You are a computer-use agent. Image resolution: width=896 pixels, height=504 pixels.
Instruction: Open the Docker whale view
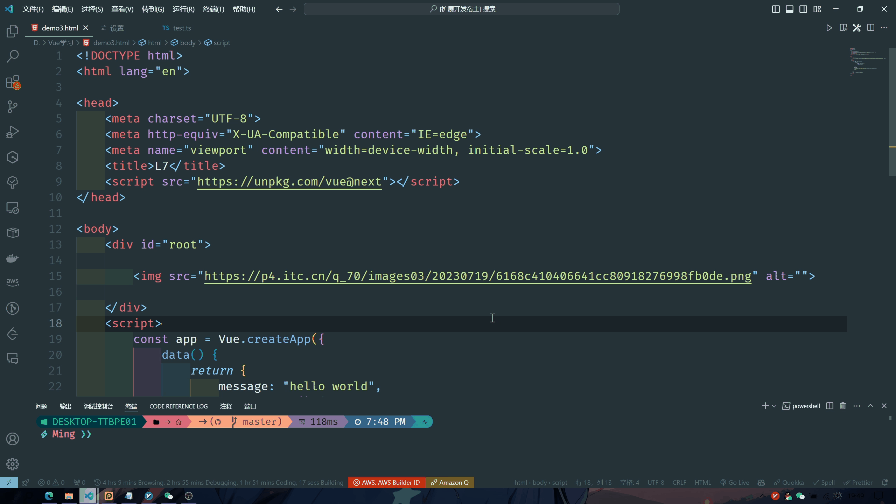tap(13, 258)
